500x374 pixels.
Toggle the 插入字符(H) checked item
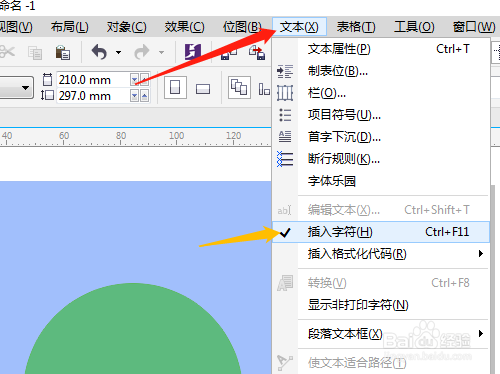(381, 232)
